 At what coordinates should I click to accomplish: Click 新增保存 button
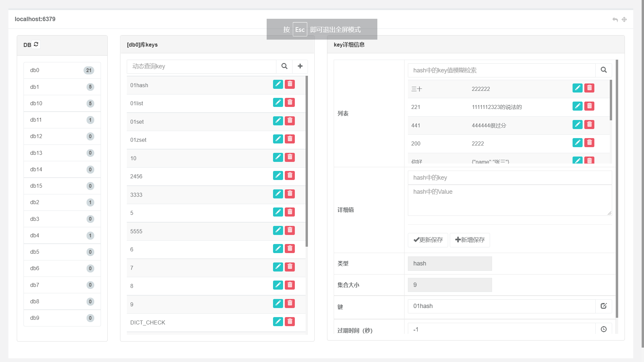pyautogui.click(x=470, y=240)
